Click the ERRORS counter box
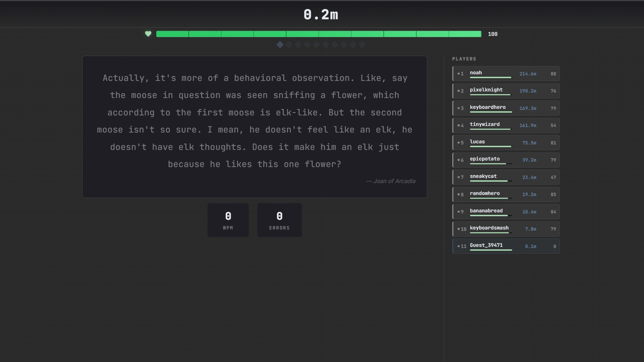 click(x=279, y=220)
